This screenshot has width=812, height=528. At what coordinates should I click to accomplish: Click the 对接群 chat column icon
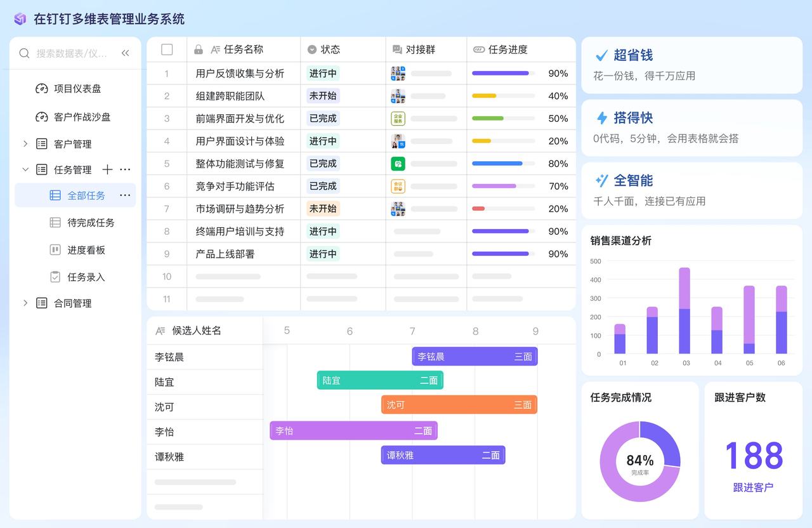[397, 49]
